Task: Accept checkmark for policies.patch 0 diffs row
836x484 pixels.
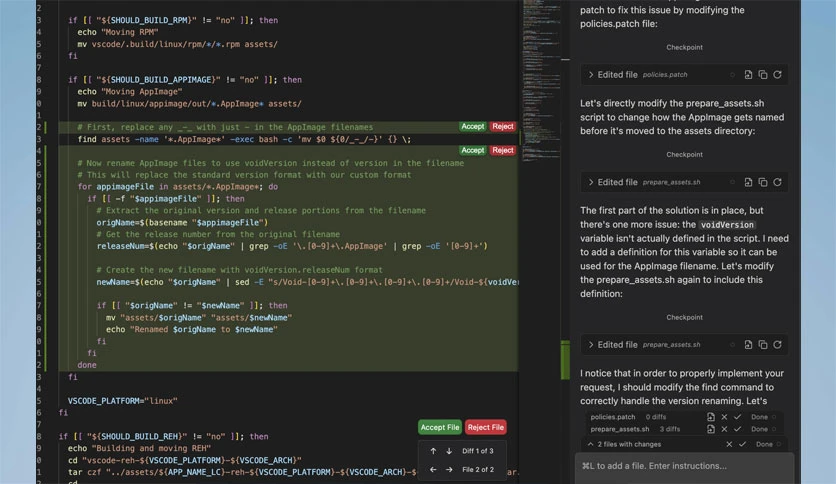Action: (x=737, y=417)
